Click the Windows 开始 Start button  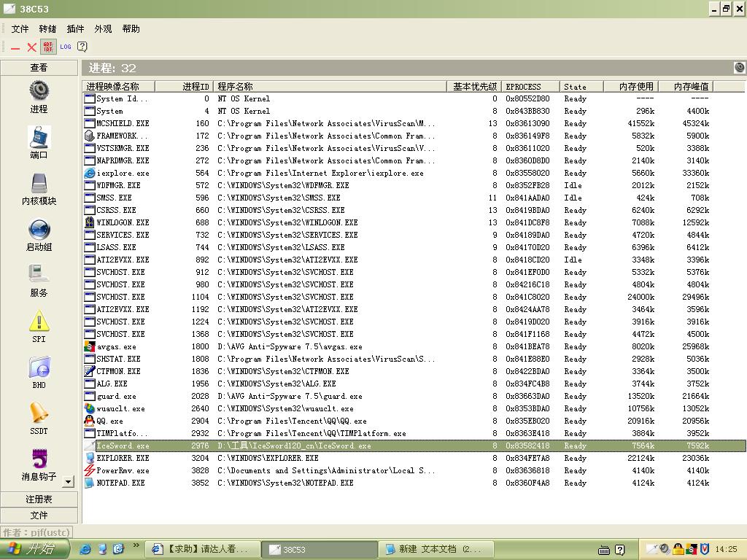tap(35, 549)
